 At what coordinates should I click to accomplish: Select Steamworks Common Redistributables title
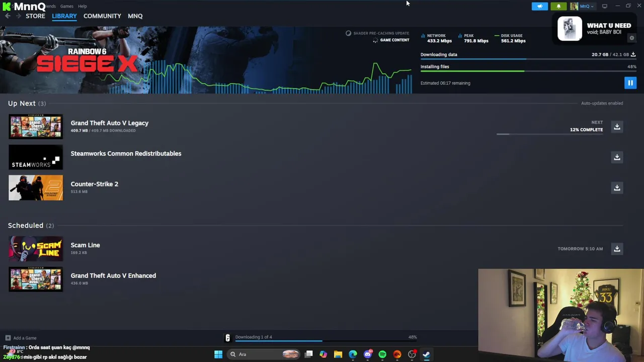(x=126, y=153)
